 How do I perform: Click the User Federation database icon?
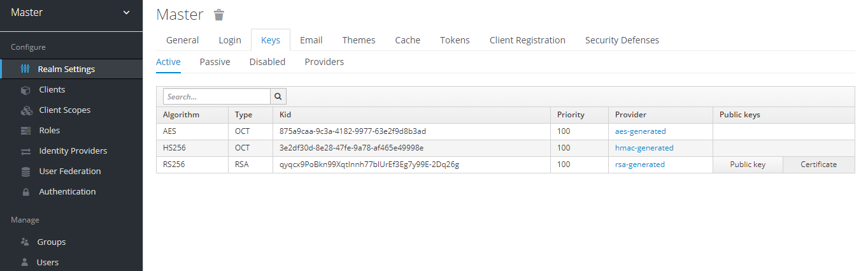click(x=25, y=172)
